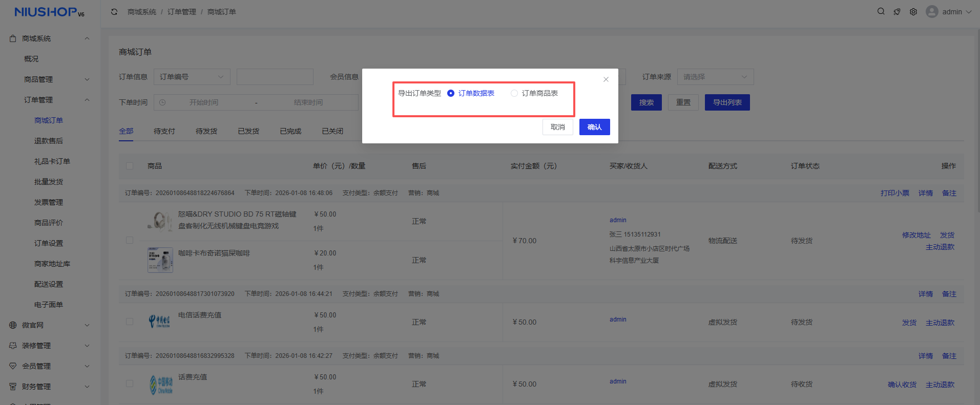Click the clock icon in 下单时间 field
This screenshot has height=405, width=980.
click(162, 102)
